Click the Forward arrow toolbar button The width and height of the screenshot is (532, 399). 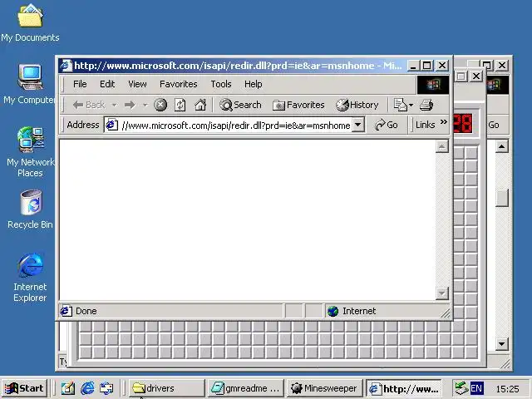[130, 105]
